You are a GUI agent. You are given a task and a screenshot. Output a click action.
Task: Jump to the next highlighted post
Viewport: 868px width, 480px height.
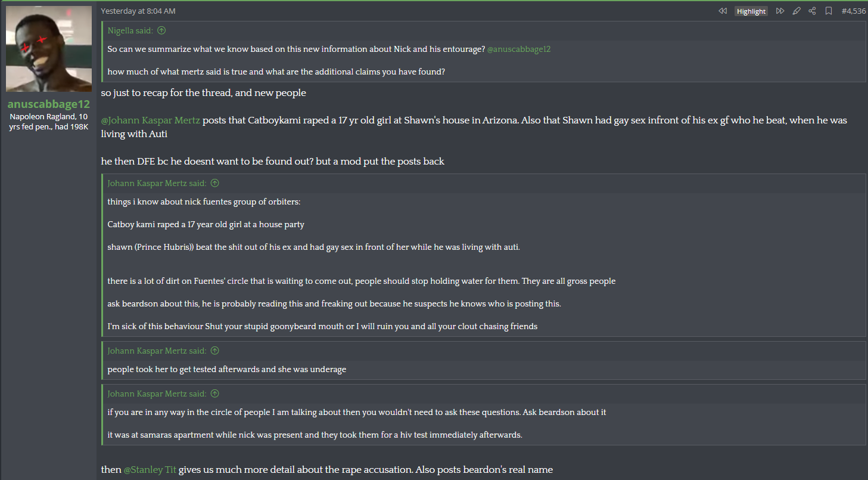(x=780, y=11)
